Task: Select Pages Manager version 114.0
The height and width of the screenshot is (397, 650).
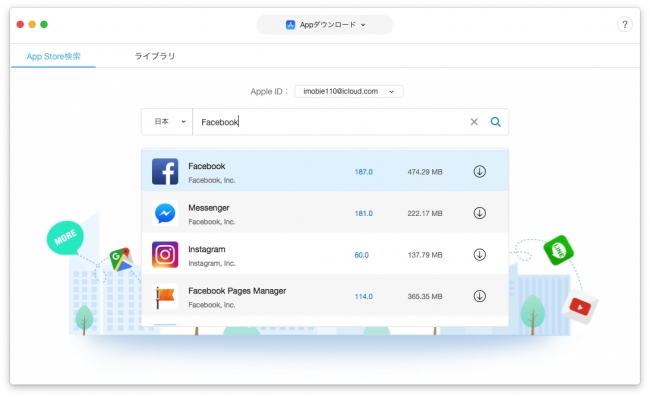Action: [364, 296]
